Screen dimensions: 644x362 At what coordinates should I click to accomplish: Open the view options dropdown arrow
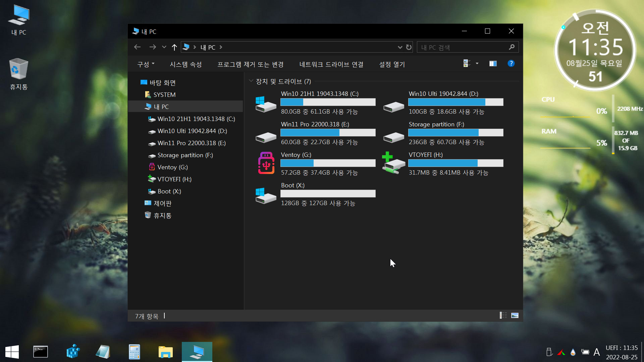point(477,63)
